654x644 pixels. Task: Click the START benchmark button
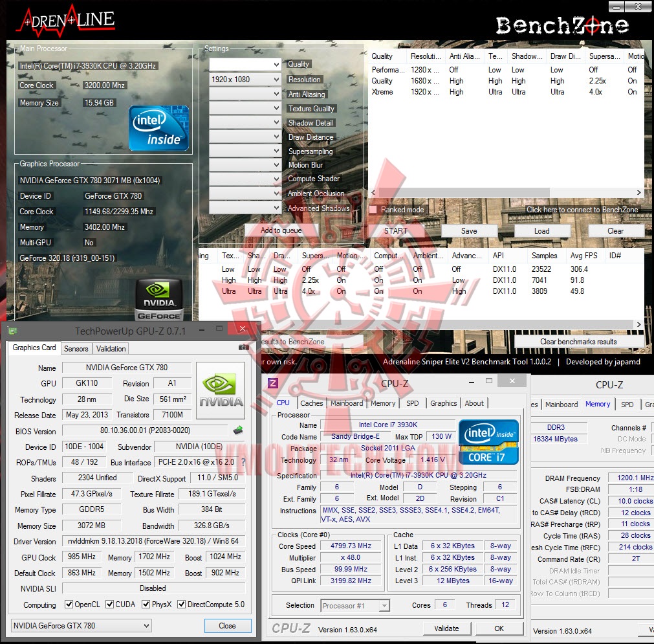coord(395,231)
